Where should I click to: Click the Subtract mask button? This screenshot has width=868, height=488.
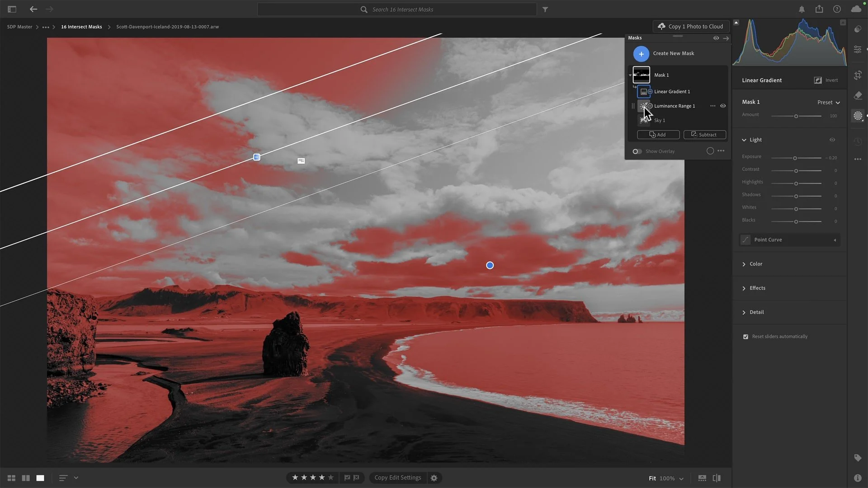coord(704,135)
